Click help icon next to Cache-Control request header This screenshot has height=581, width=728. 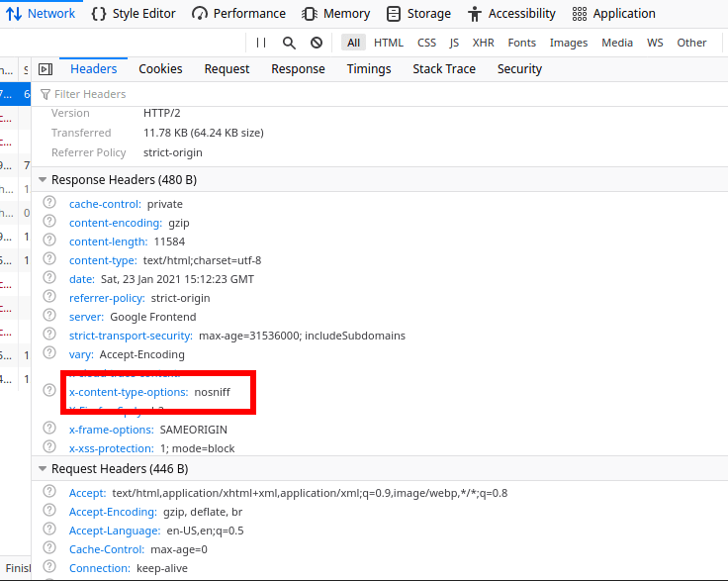[x=49, y=547]
